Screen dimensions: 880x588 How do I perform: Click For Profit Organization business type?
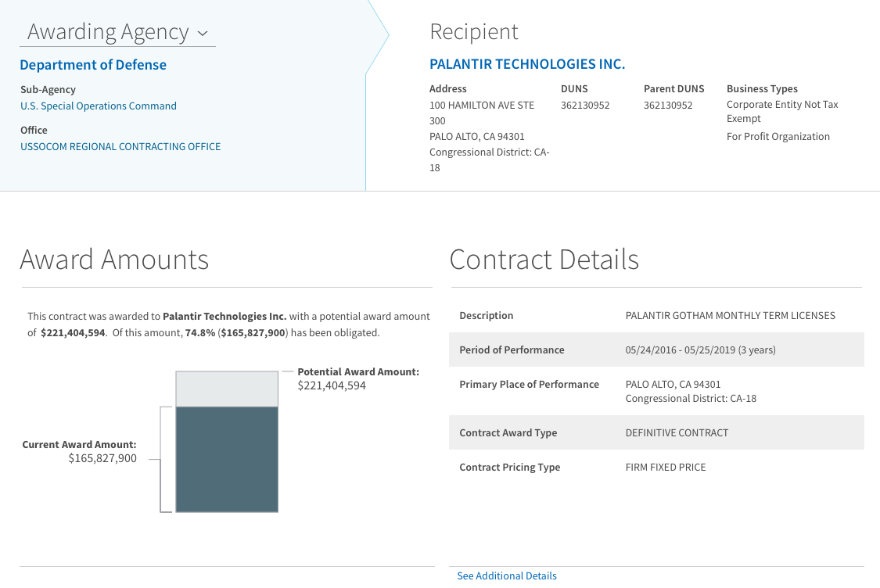click(x=778, y=136)
